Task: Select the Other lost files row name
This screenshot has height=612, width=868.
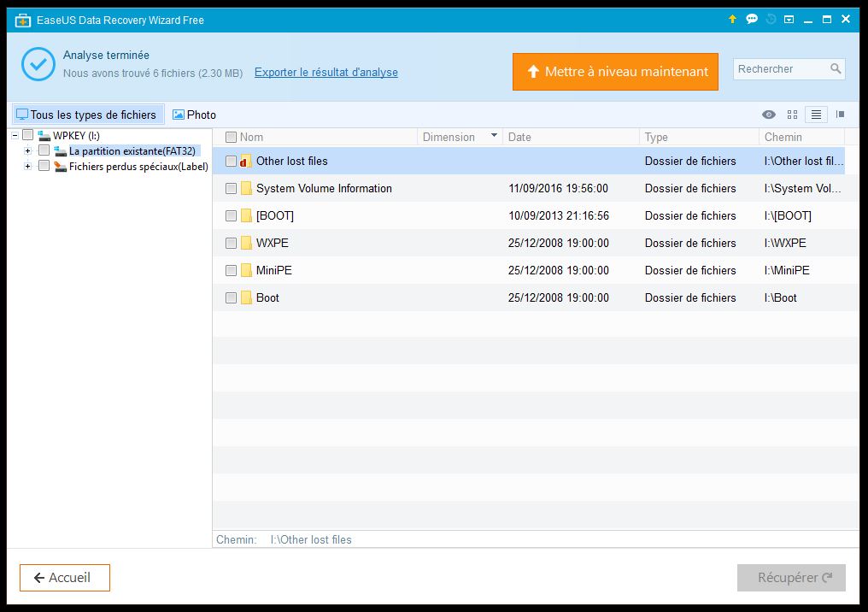Action: pos(291,162)
